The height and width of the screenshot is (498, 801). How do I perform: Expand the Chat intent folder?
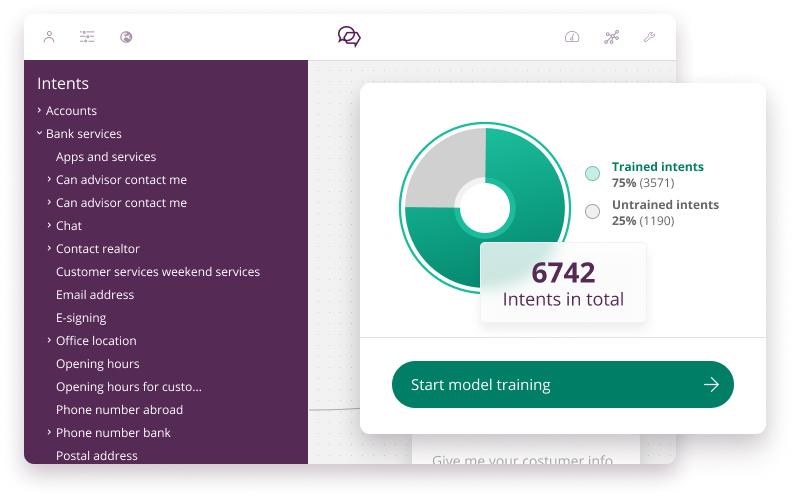pyautogui.click(x=49, y=226)
